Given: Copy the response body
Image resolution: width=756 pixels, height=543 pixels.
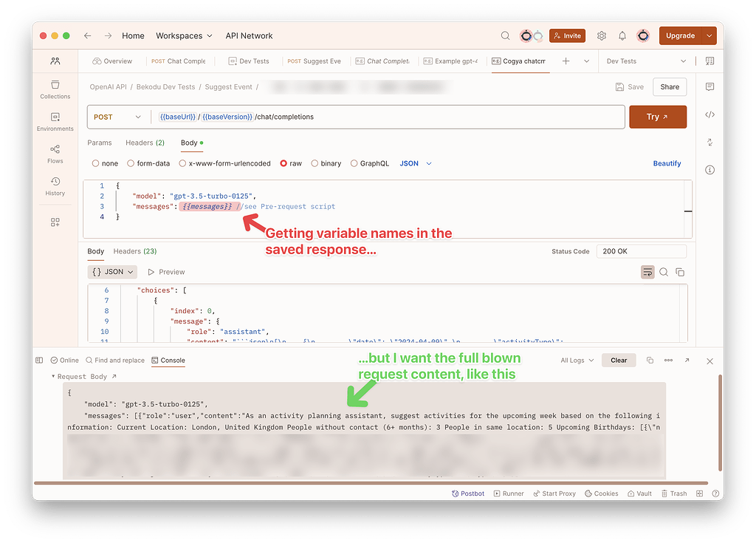Looking at the screenshot, I should point(680,272).
